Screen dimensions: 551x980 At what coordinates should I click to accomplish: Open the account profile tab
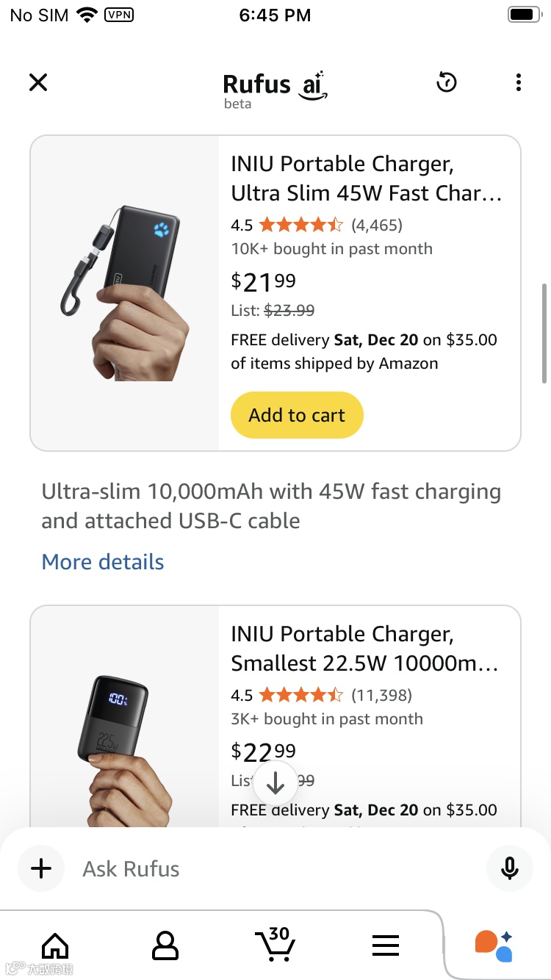pos(165,945)
